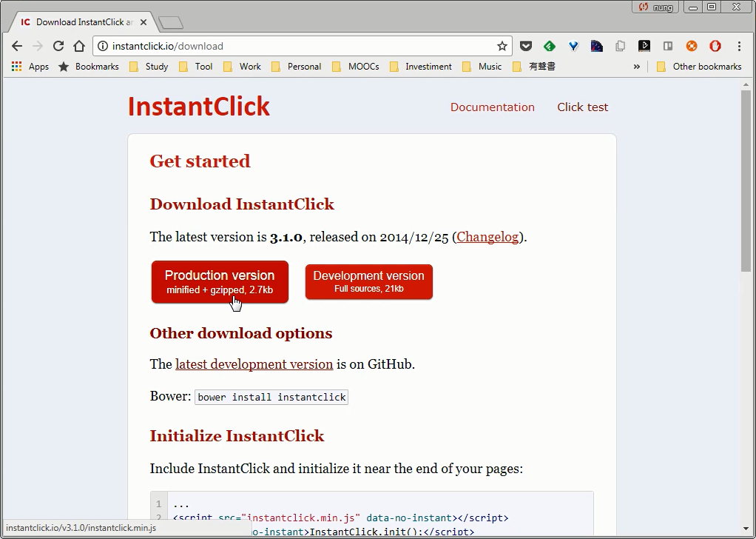Open the nung profile button
Viewport: 756px width, 539px height.
[x=655, y=7]
